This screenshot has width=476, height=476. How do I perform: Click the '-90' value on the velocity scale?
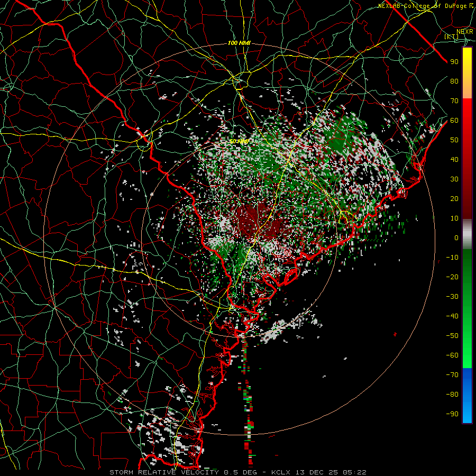click(x=452, y=414)
